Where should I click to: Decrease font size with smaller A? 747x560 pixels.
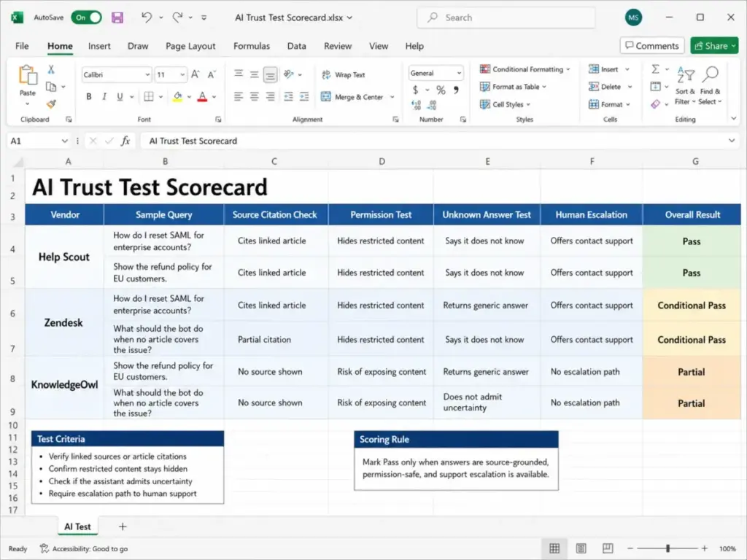pos(212,74)
